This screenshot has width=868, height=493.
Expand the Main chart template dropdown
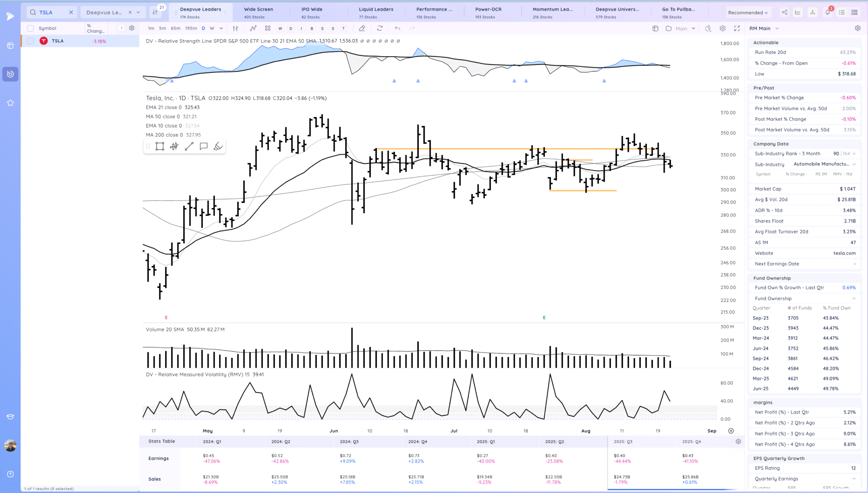point(693,28)
